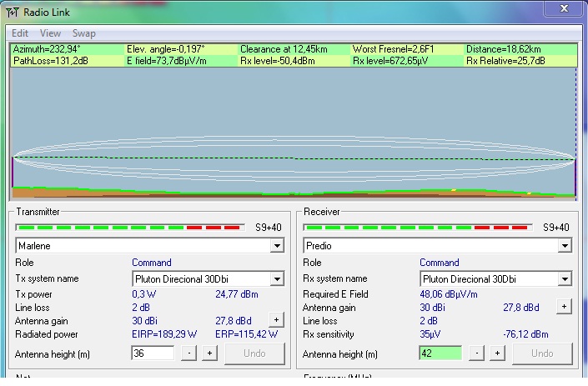This screenshot has width=588, height=386.
Task: Increase receiver antenna height with plus button
Action: tap(497, 353)
